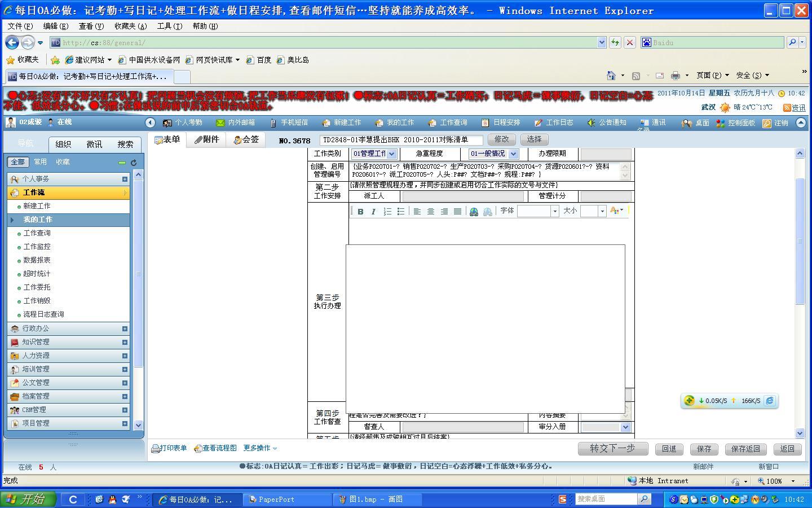812x508 pixels.
Task: Select 流程日志查询 in workflow tree
Action: pyautogui.click(x=43, y=314)
